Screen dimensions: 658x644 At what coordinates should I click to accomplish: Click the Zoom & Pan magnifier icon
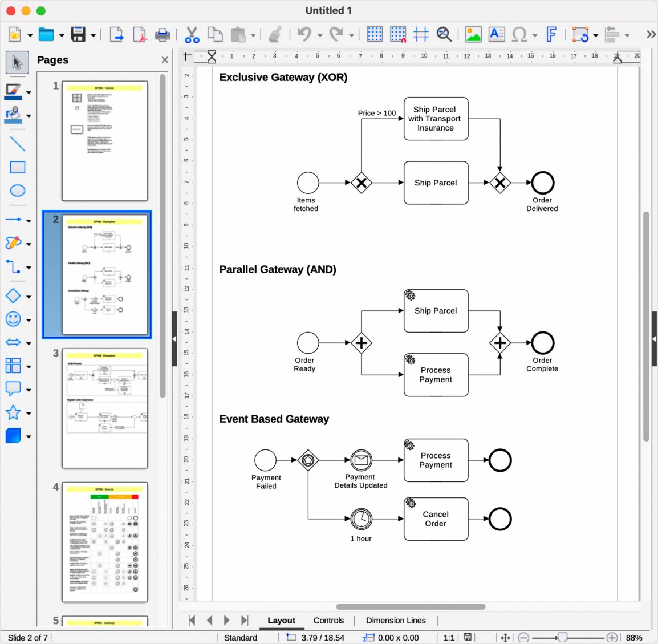pos(444,34)
